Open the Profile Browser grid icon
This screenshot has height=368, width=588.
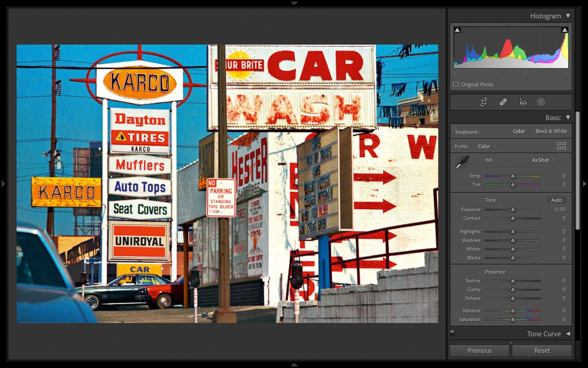(561, 146)
